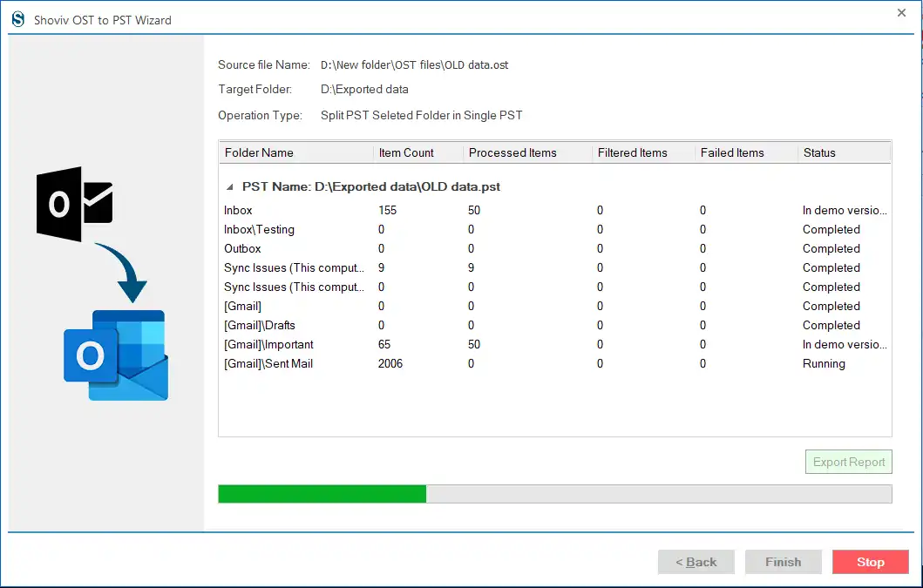Image resolution: width=923 pixels, height=588 pixels.
Task: Select the Inbox folder row
Action: [554, 210]
